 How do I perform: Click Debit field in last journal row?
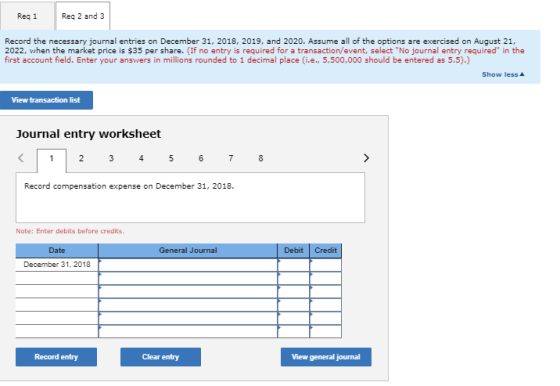coord(294,331)
